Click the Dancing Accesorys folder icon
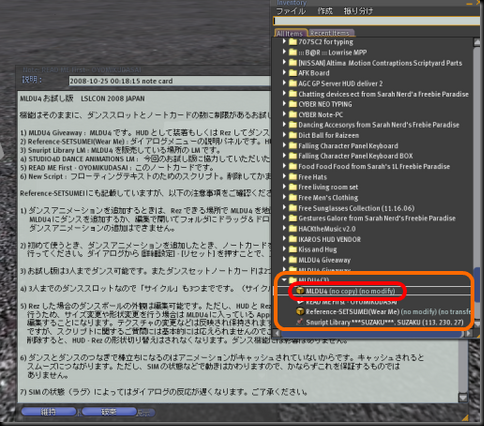This screenshot has width=484, height=426. [293, 125]
